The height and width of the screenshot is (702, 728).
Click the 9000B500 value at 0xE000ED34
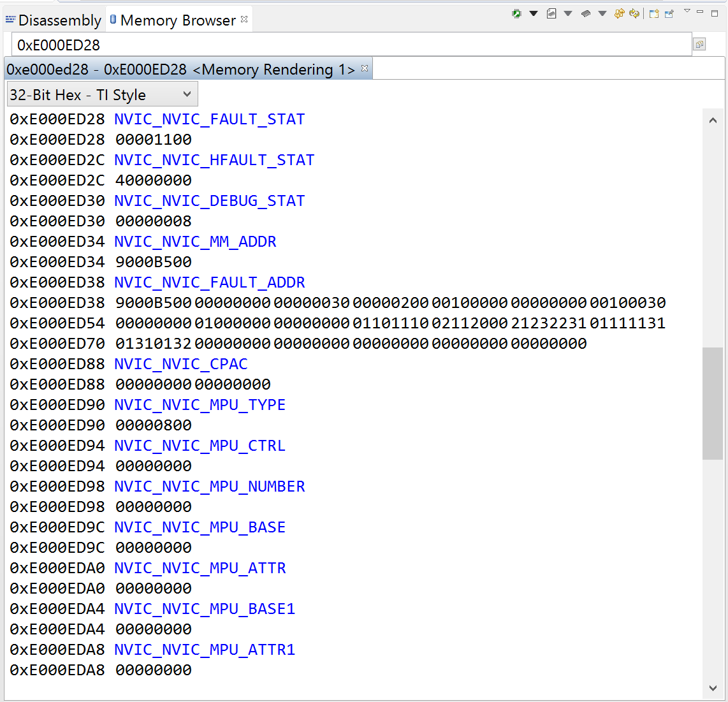pyautogui.click(x=153, y=262)
